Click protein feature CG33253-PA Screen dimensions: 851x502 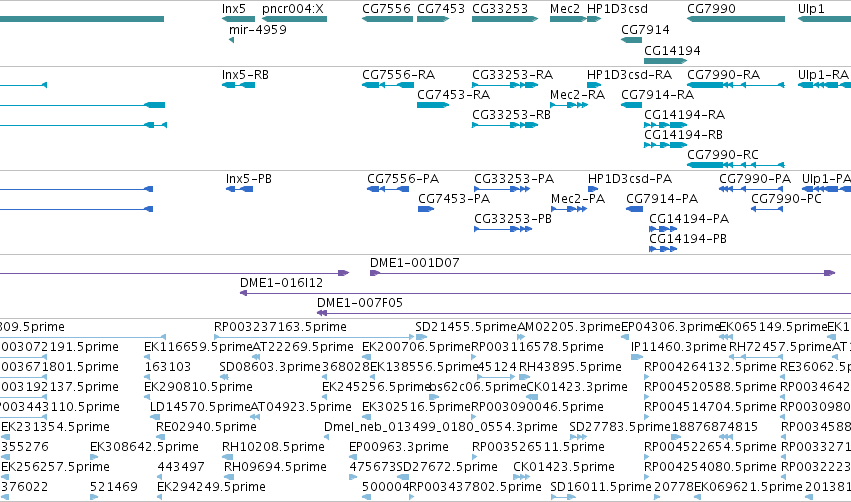coord(502,189)
